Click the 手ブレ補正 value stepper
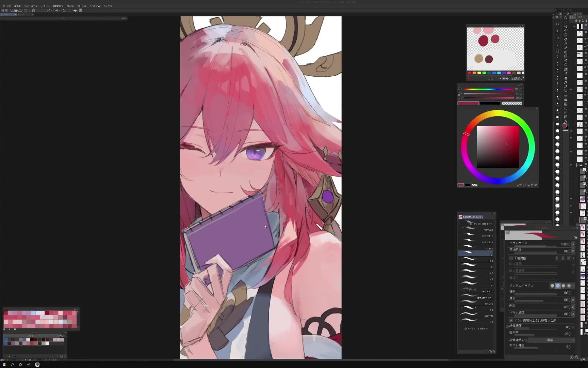 570,347
